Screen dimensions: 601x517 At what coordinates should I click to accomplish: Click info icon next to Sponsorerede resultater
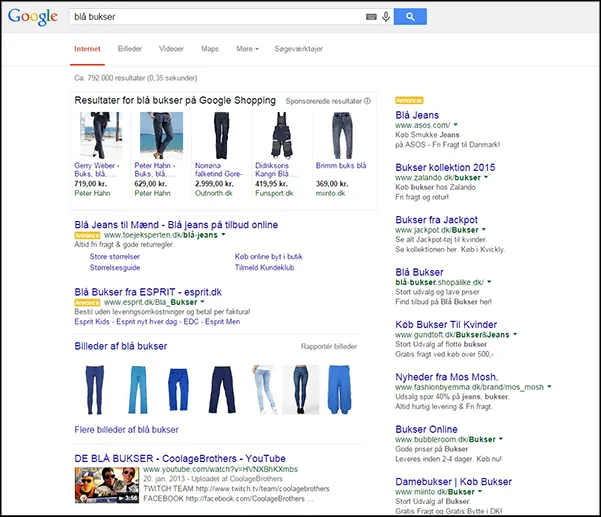click(367, 101)
